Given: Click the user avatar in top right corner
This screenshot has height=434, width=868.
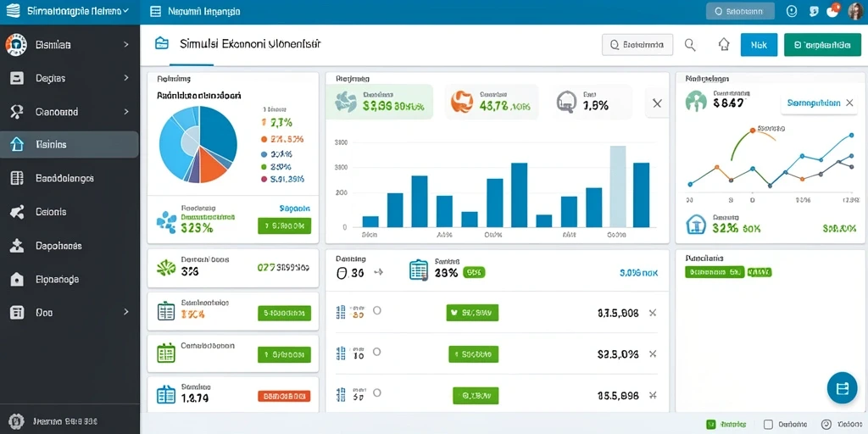Looking at the screenshot, I should [x=855, y=11].
